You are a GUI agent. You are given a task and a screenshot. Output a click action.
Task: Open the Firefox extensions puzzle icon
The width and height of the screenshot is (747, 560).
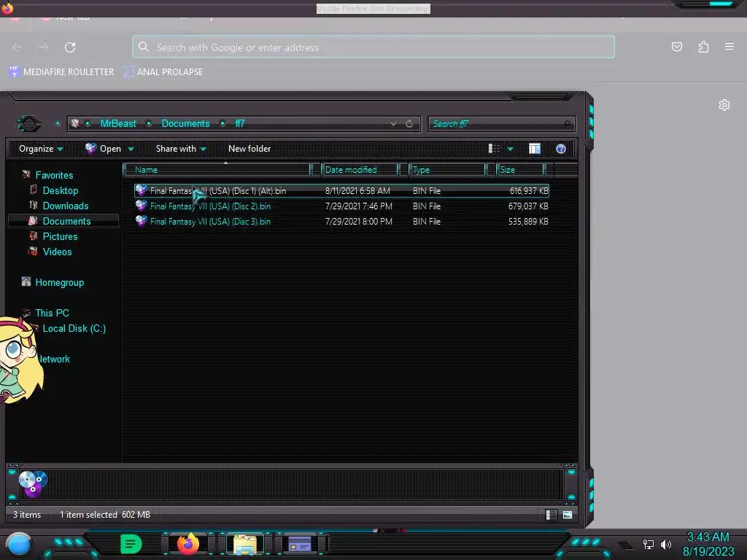coord(703,47)
